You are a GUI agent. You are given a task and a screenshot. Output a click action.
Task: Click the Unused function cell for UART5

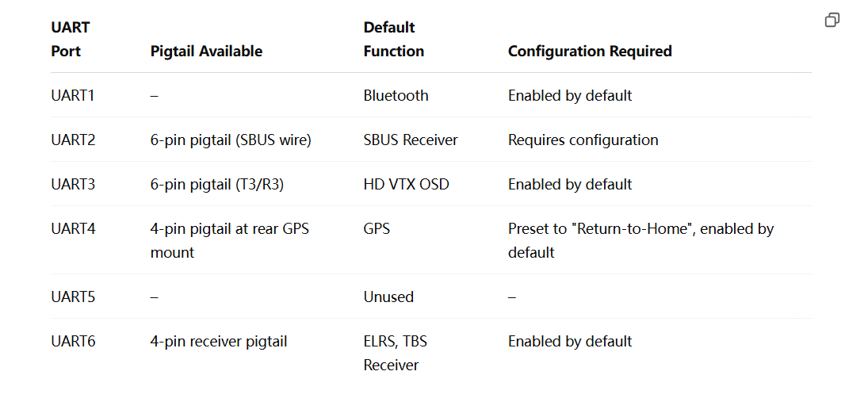point(388,297)
